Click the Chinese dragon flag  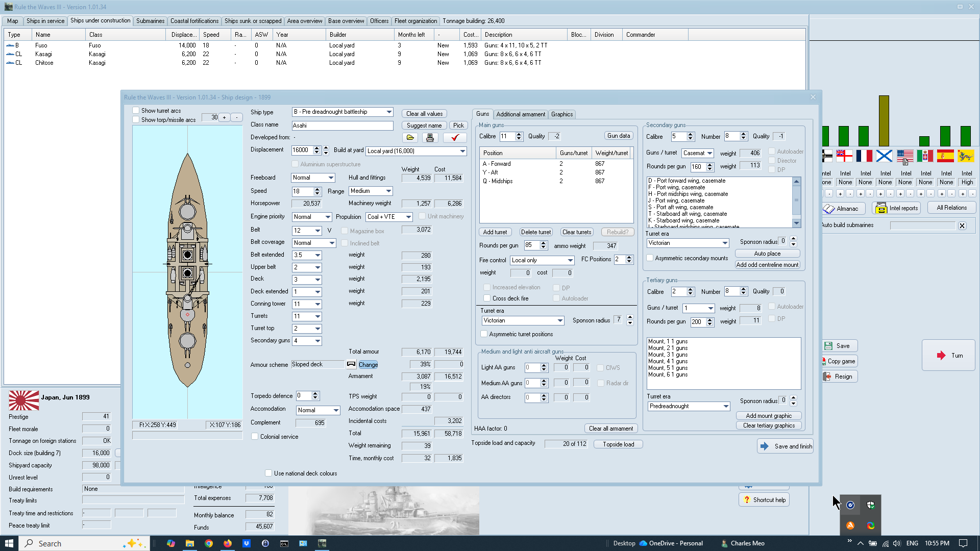[966, 156]
